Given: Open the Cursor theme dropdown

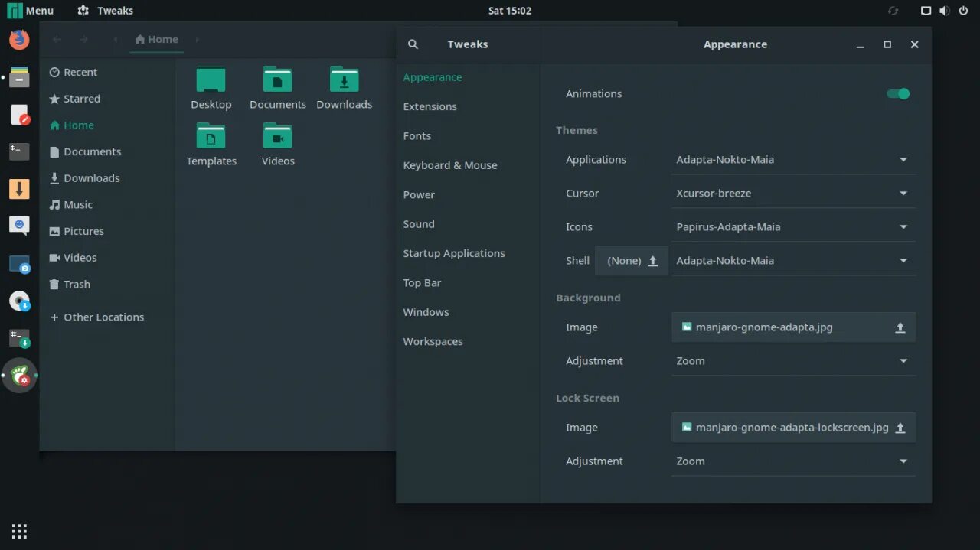Looking at the screenshot, I should [x=793, y=194].
